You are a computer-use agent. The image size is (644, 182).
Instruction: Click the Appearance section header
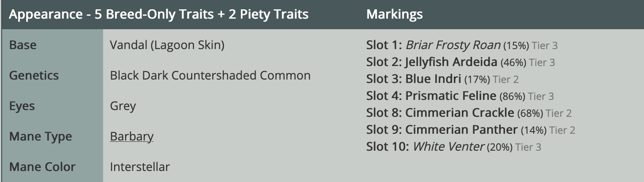(158, 14)
